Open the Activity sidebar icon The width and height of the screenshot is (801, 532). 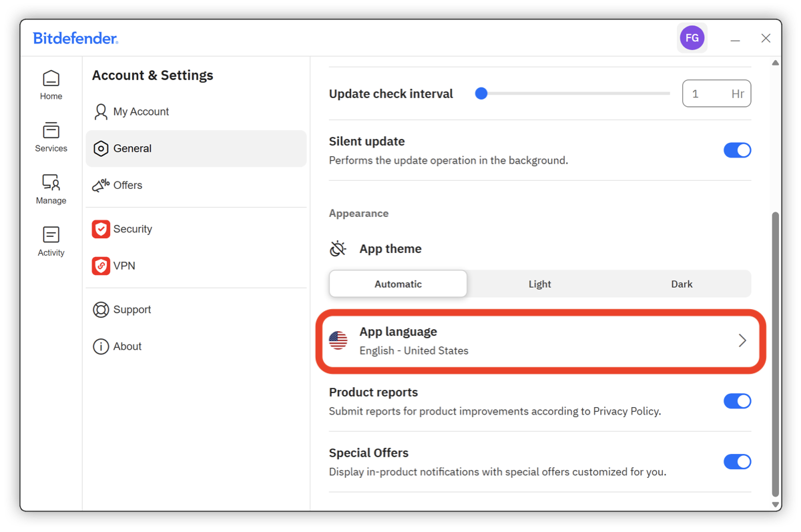(51, 234)
